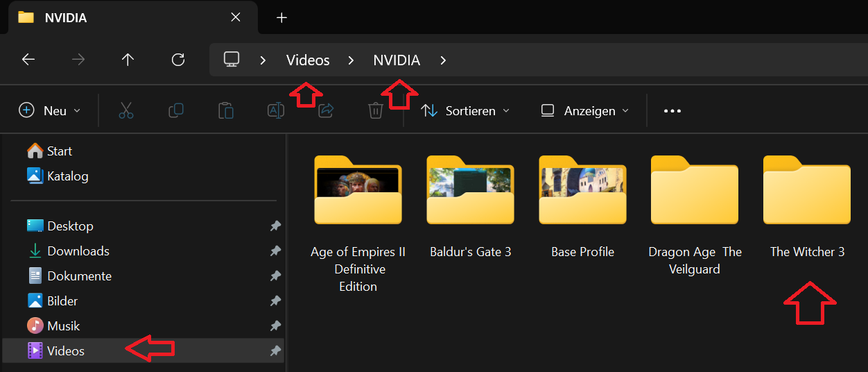
Task: Unpin Downloads using its pin icon
Action: point(275,251)
